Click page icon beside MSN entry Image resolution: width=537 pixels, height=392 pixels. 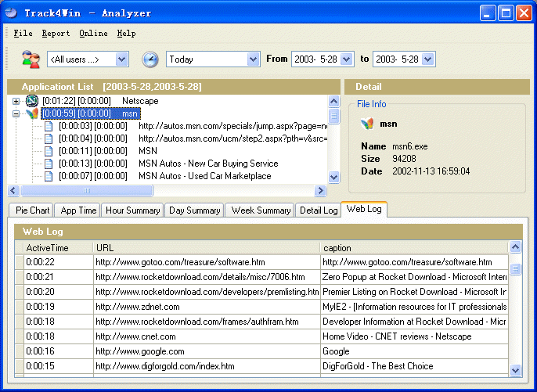[49, 151]
